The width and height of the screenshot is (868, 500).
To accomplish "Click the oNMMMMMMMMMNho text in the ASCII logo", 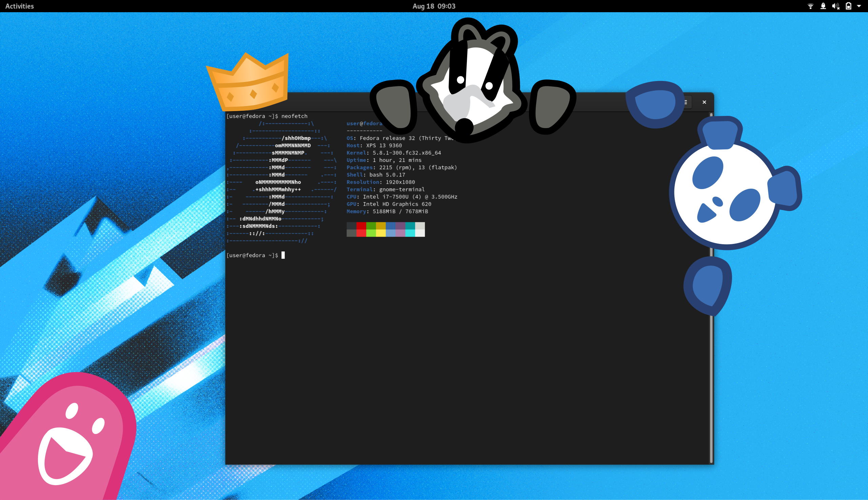I will point(278,182).
